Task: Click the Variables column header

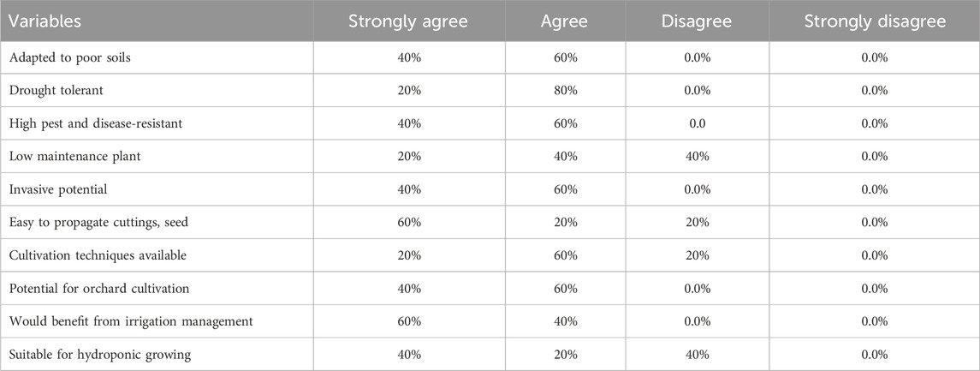Action: tap(45, 21)
